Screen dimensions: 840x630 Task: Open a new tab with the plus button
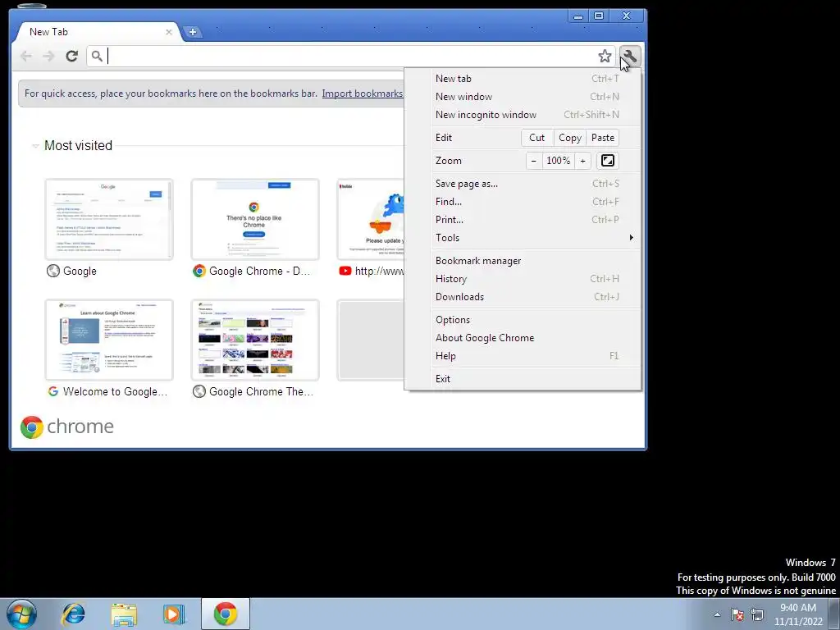[x=192, y=32]
